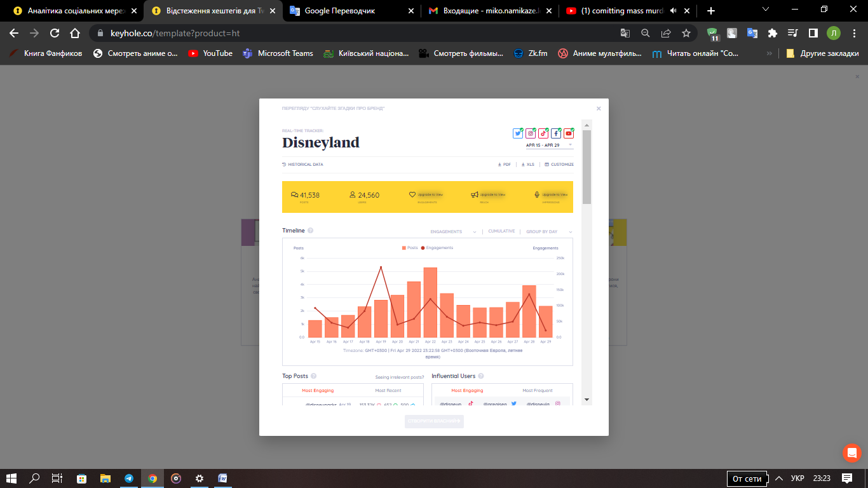Switch to the Google Переводчик tab
Viewport: 868px width, 488px height.
tap(351, 11)
